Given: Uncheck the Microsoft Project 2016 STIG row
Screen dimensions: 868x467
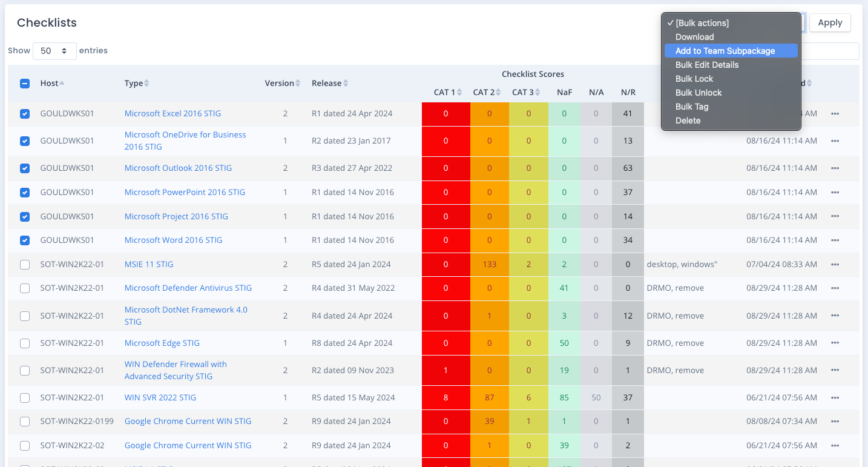Looking at the screenshot, I should (25, 216).
